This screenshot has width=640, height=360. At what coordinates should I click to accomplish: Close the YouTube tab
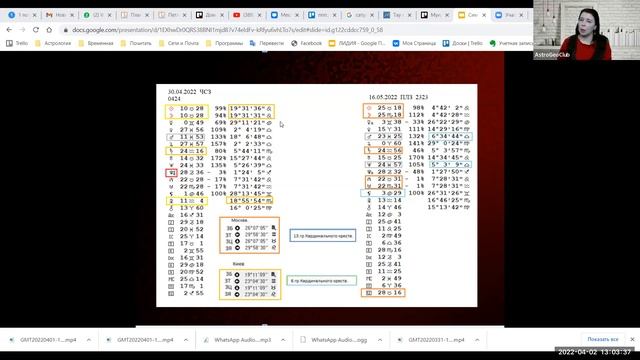pyautogui.click(x=260, y=15)
